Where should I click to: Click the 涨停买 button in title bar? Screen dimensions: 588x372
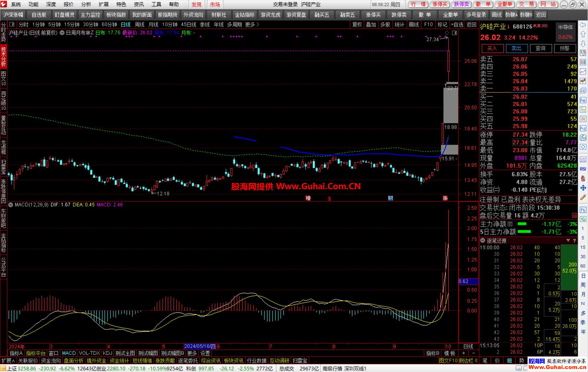click(x=440, y=4)
